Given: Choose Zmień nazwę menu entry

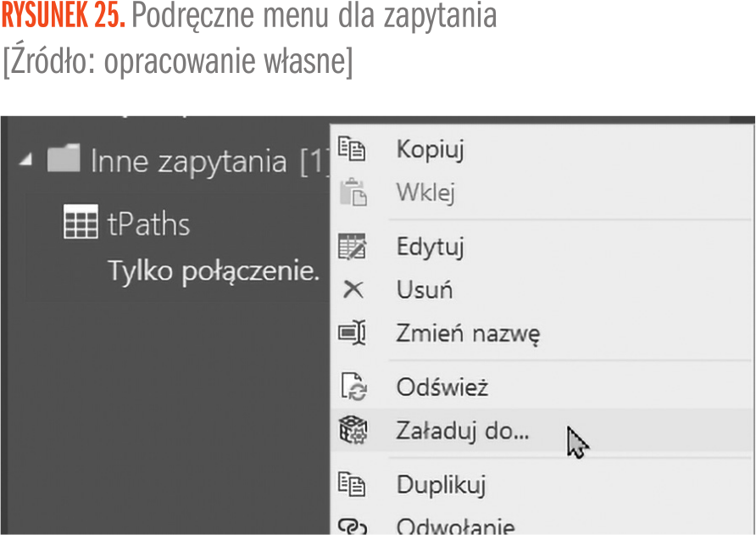Looking at the screenshot, I should pyautogui.click(x=468, y=333).
